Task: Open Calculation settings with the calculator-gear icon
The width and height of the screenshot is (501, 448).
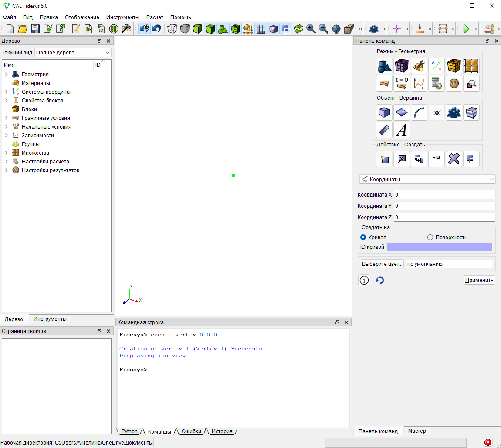Action: click(437, 83)
